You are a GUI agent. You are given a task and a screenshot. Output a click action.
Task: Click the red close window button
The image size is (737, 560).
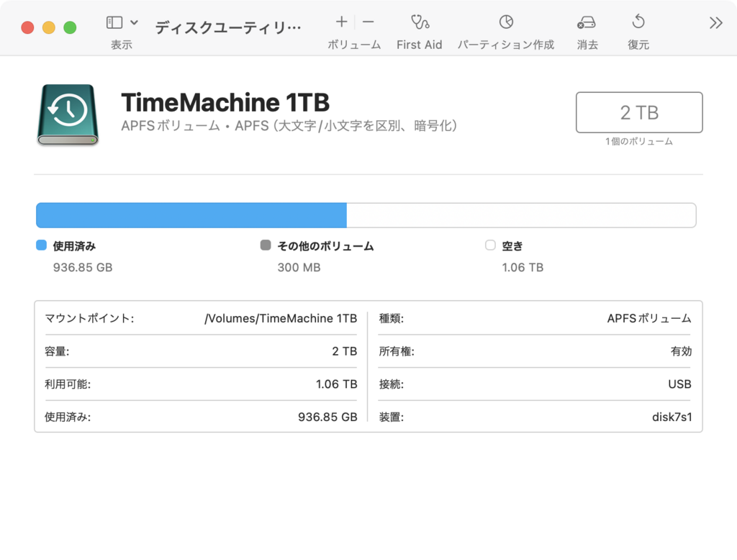point(28,27)
